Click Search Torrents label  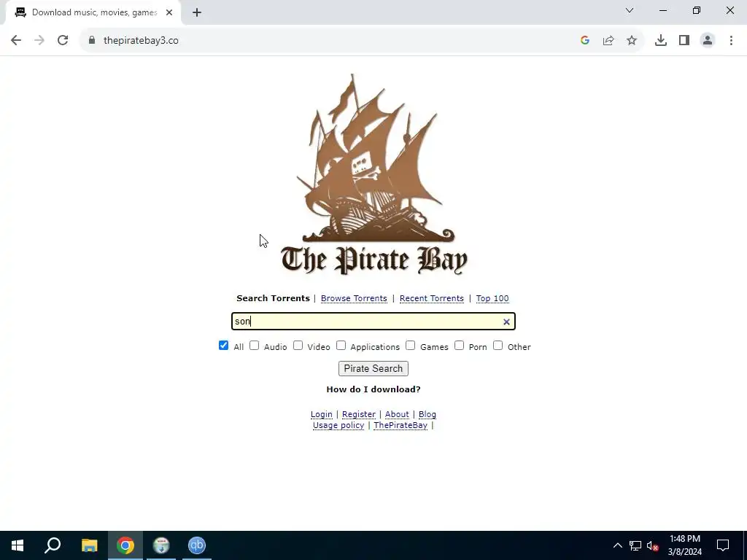pos(273,298)
